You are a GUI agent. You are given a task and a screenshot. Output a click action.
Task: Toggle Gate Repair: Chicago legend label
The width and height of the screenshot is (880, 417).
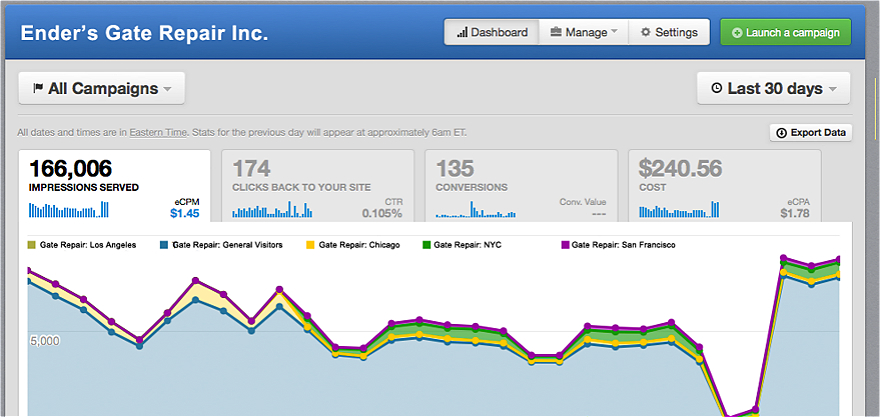359,245
